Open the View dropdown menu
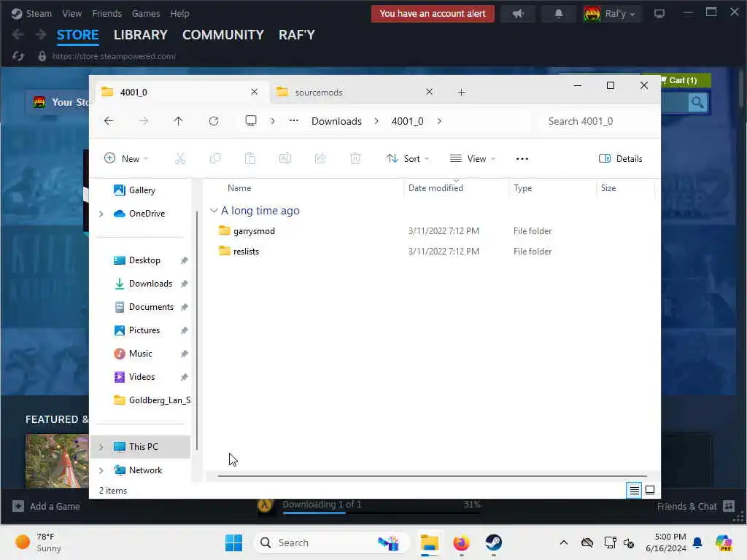The image size is (747, 560). pyautogui.click(x=473, y=158)
